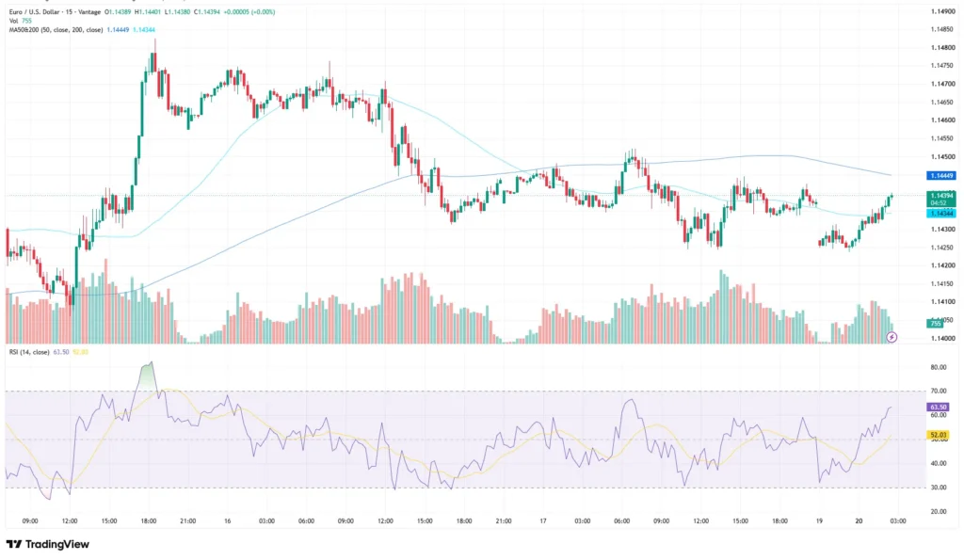Click the 1.14850 price axis label
The width and height of the screenshot is (964, 560).
tap(941, 29)
